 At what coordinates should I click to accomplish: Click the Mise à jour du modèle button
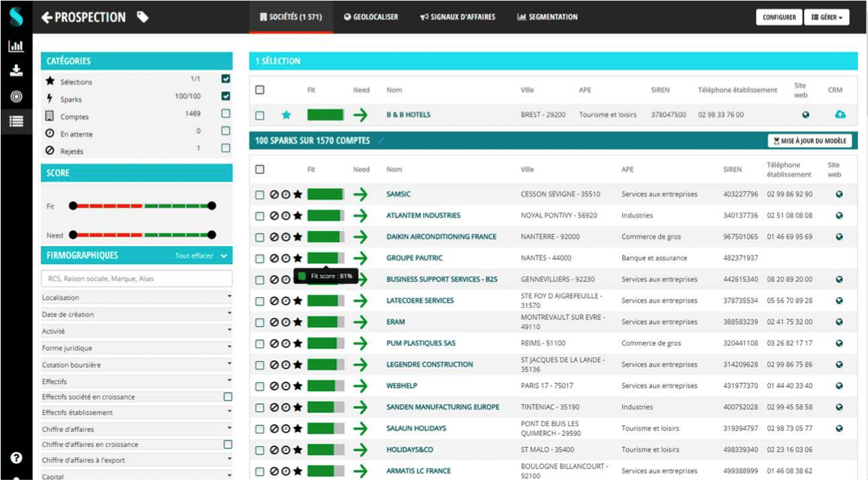click(x=810, y=141)
